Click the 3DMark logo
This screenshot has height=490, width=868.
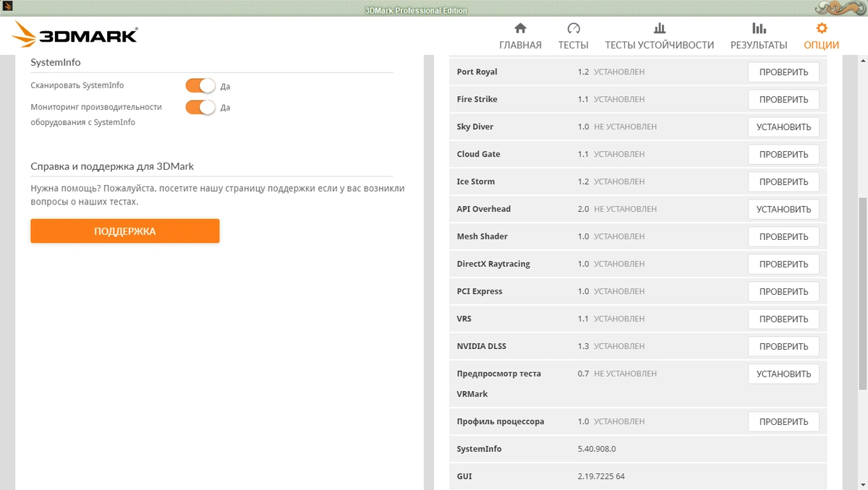point(75,35)
